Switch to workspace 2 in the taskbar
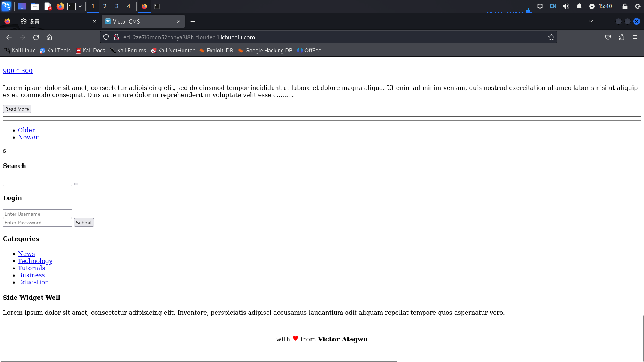The width and height of the screenshot is (644, 362). coord(105,6)
